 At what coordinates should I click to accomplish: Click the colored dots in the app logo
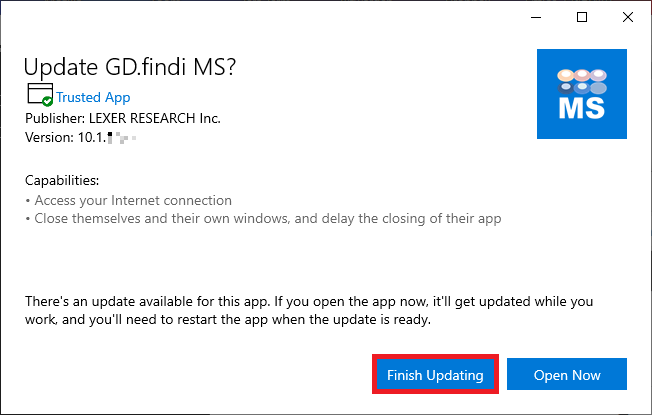[581, 77]
